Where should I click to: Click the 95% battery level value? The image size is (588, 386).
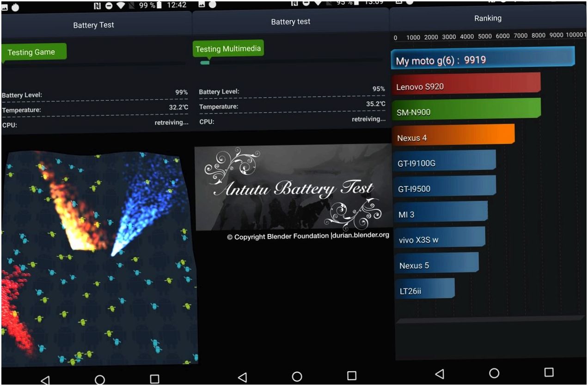pos(379,89)
